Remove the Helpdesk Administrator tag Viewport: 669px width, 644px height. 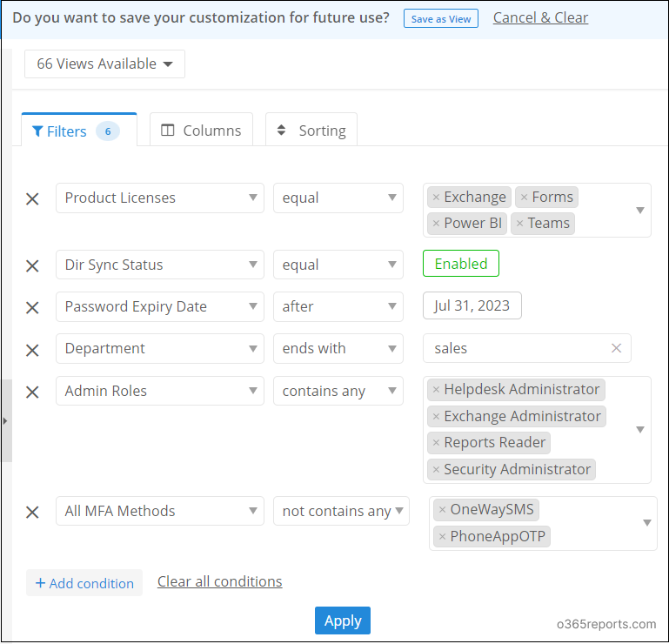click(436, 390)
